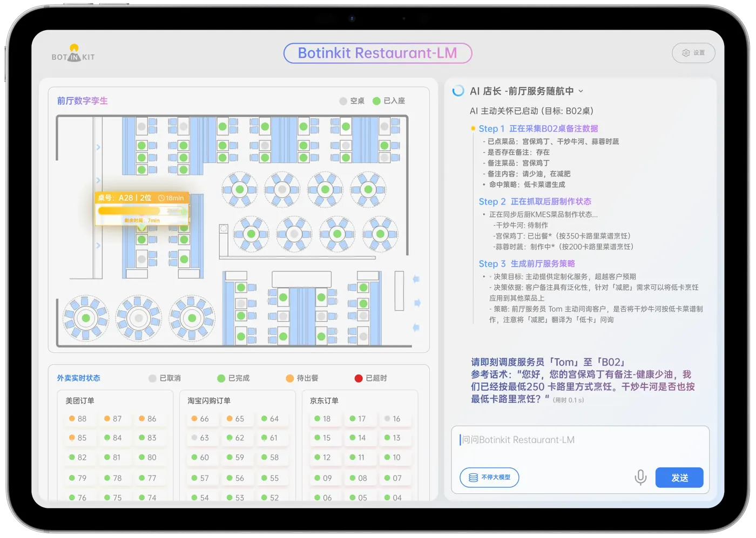Viewport: 756px width, 538px height.
Task: Click the topmost corridor chevron on the floor plan
Action: 98,147
